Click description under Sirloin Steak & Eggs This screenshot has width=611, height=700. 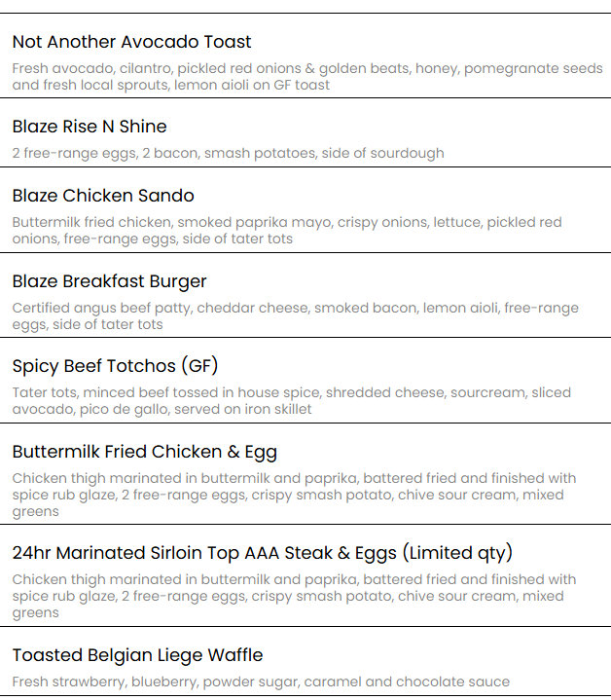pos(294,596)
